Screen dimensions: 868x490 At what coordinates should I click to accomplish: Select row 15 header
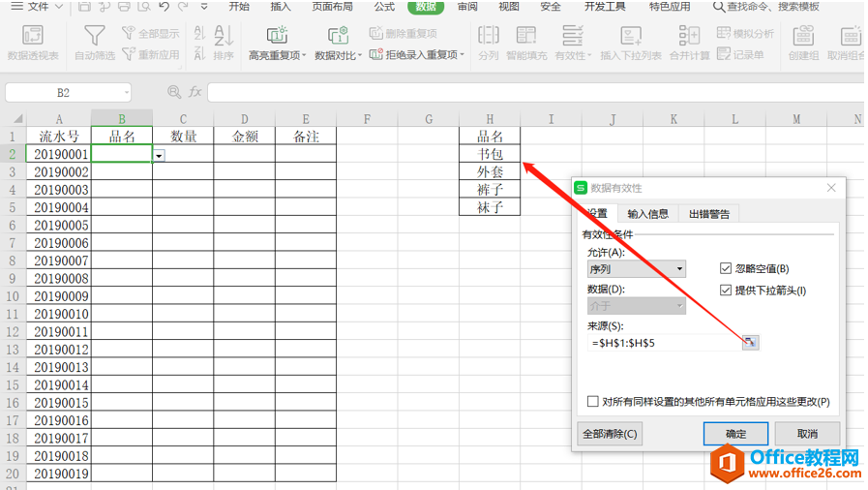pyautogui.click(x=13, y=384)
